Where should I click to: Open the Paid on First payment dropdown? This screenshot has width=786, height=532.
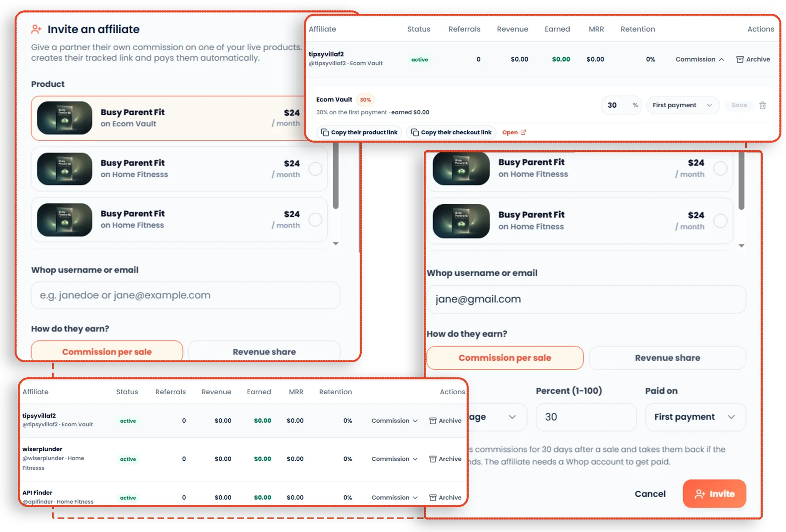tap(695, 417)
